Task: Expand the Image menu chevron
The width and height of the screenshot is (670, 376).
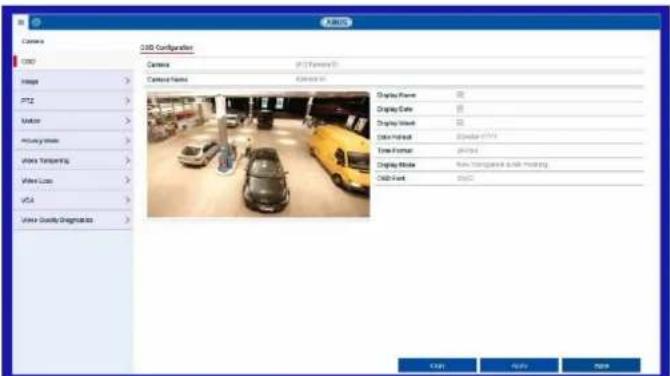Action: coord(127,81)
